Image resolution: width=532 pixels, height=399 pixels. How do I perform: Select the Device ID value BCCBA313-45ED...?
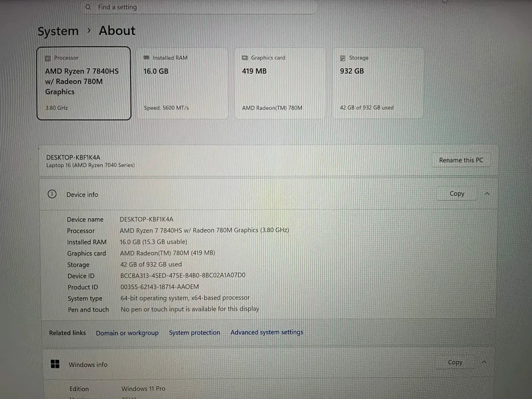click(183, 275)
